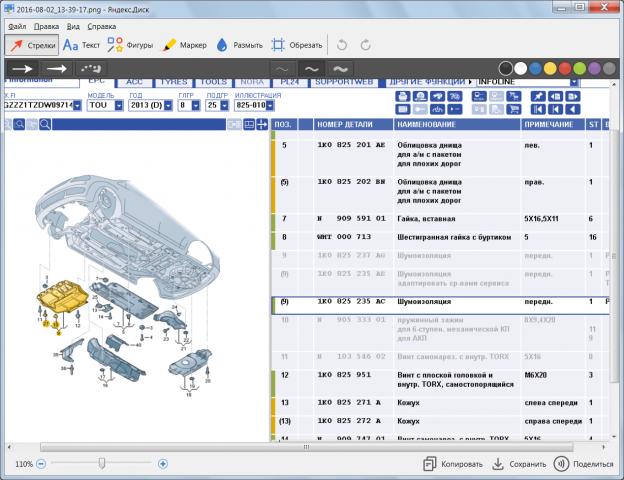
Task: Click the highlighted yellow underbody cover in diagram
Action: tap(62, 297)
